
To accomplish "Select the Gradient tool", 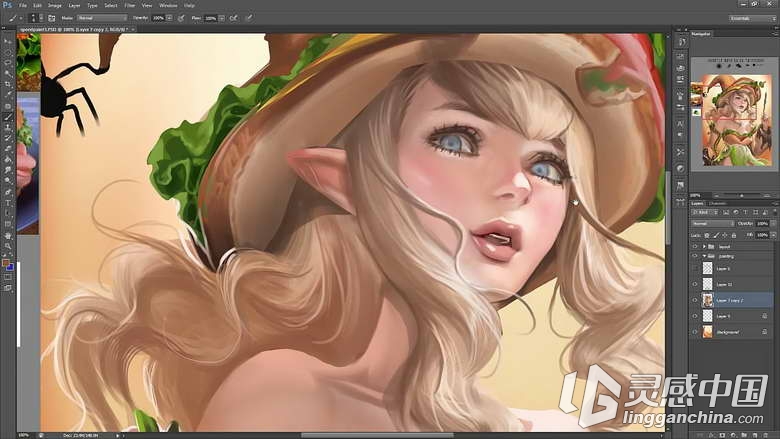I will click(7, 160).
